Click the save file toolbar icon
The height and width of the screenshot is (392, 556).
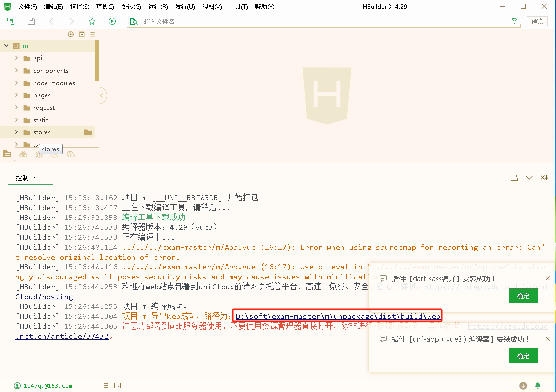pos(31,21)
